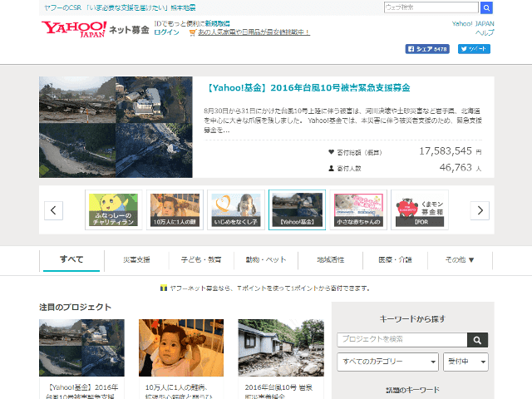The width and height of the screenshot is (532, 399).
Task: Select the ふなっしーのチャリティラン carousel thumbnail
Action: coord(113,210)
